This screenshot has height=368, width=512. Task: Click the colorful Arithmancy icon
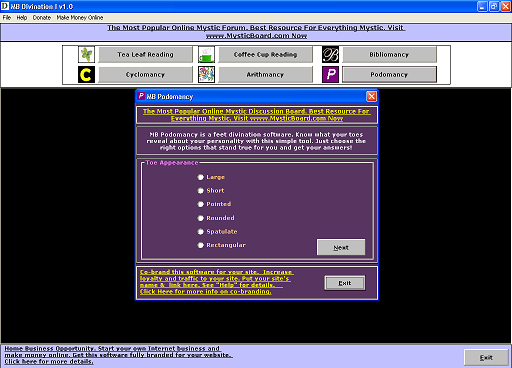click(206, 74)
